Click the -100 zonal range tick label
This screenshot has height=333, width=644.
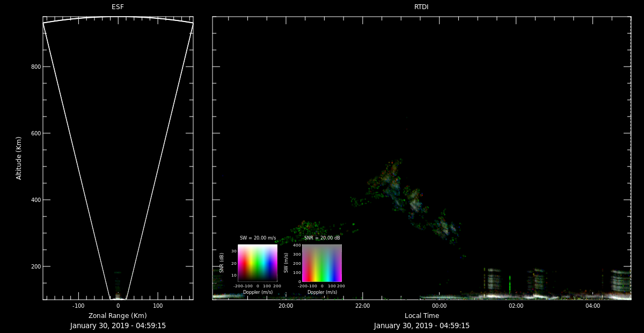pos(78,306)
